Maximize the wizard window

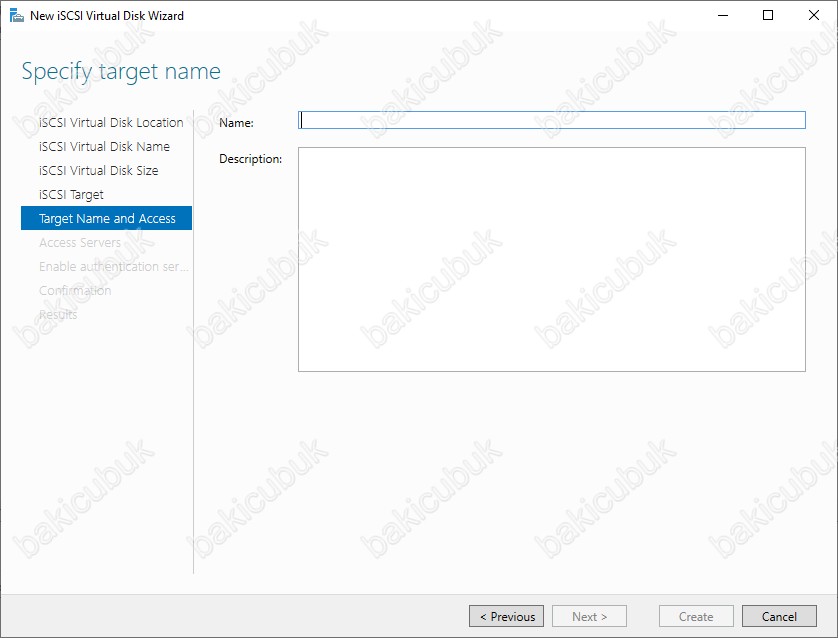[767, 15]
